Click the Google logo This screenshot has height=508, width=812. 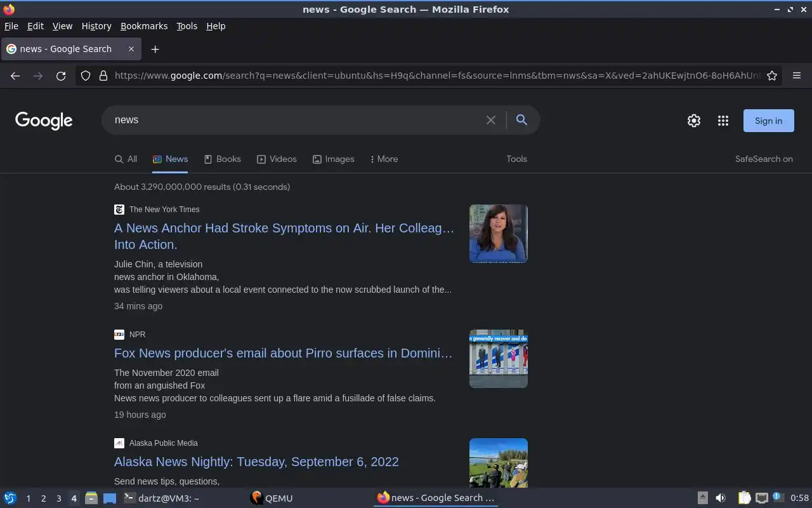click(x=44, y=121)
